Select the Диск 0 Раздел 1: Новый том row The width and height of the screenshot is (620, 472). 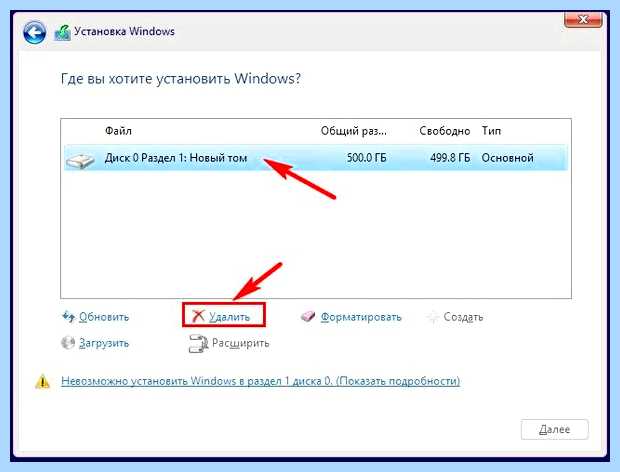tap(316, 158)
